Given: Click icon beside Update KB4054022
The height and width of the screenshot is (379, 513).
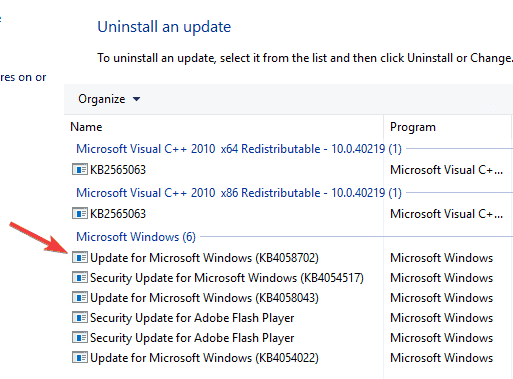Looking at the screenshot, I should 80,358.
